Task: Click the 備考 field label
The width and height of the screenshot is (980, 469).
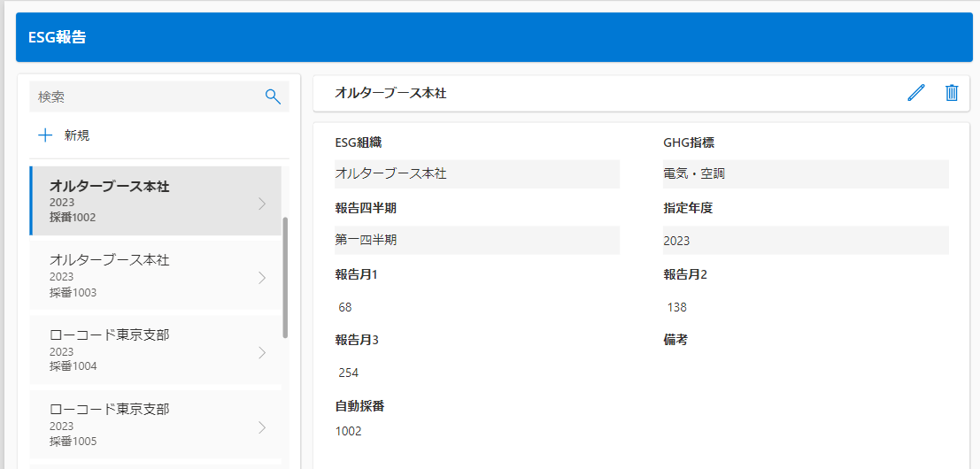Action: [x=675, y=340]
